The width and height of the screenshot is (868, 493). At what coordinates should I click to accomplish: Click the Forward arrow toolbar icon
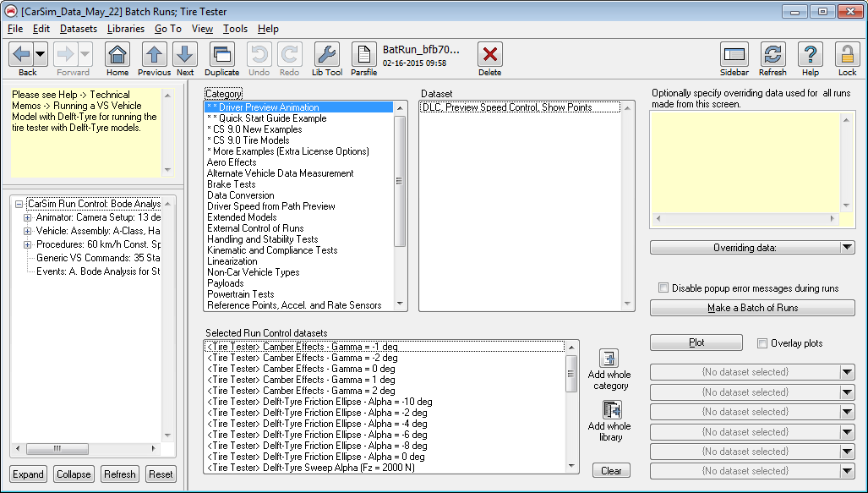(x=65, y=54)
